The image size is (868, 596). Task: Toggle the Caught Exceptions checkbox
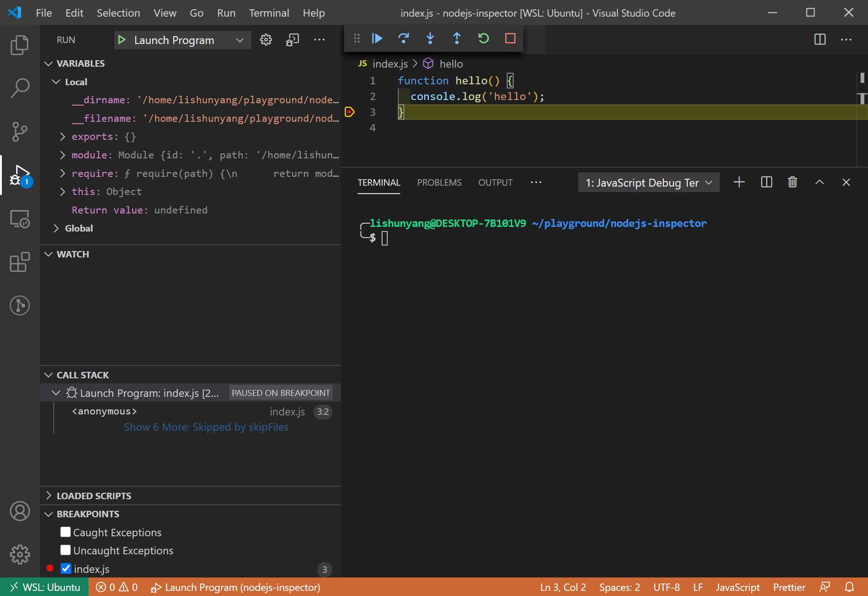[x=66, y=532]
